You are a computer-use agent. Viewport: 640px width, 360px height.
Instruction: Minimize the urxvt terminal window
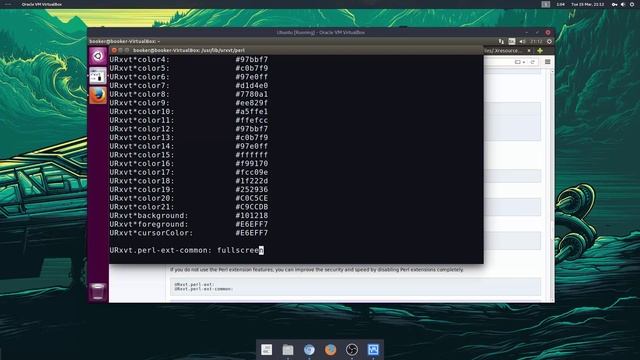click(120, 50)
